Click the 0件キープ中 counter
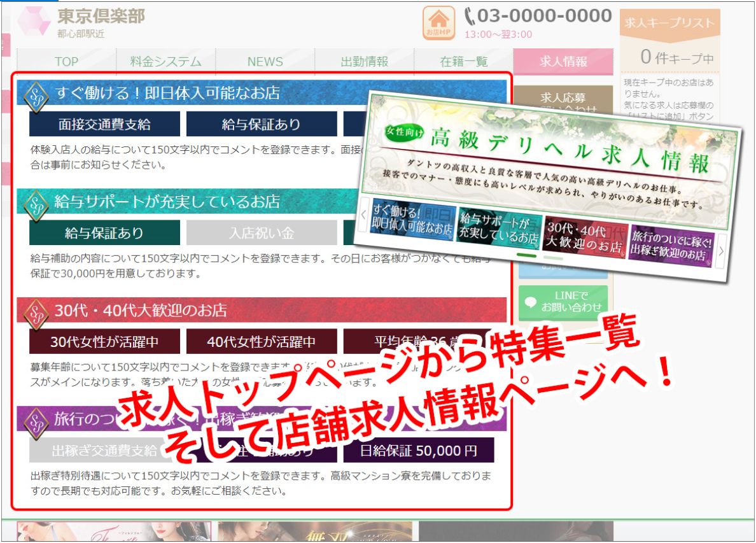This screenshot has width=756, height=543. [677, 57]
